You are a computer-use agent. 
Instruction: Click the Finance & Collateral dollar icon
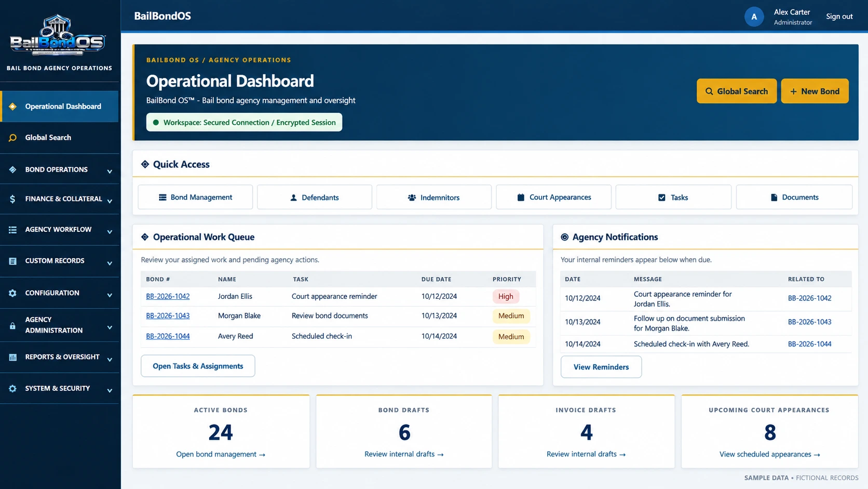point(12,199)
